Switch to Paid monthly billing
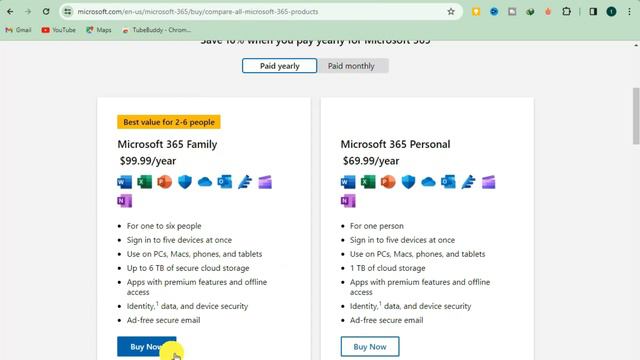This screenshot has width=640, height=360. click(x=351, y=66)
